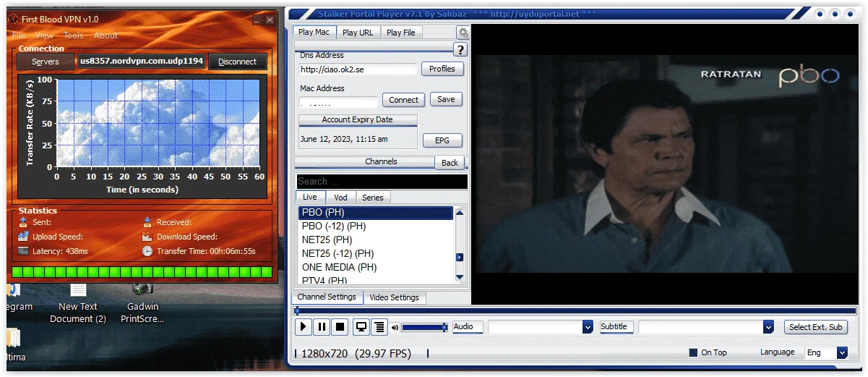This screenshot has width=868, height=377.
Task: Click the Subtitle label button
Action: [617, 327]
